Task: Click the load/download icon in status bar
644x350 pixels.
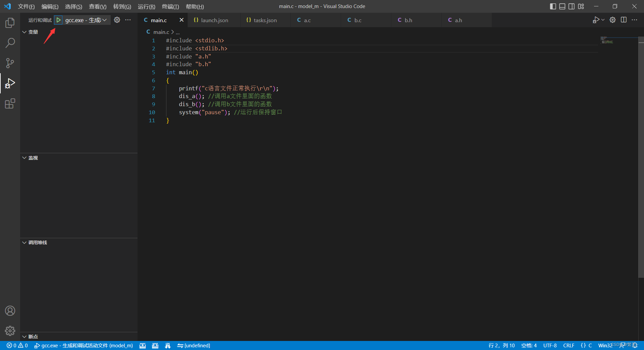Action: 168,346
